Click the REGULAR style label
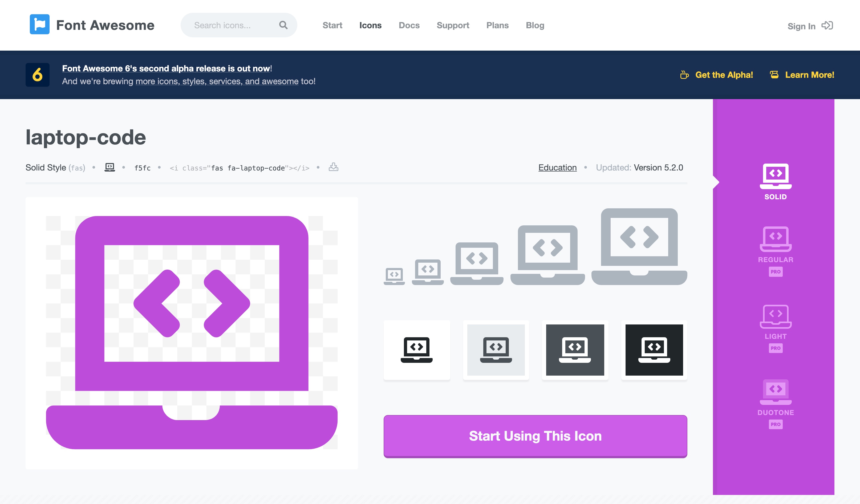 (x=775, y=260)
